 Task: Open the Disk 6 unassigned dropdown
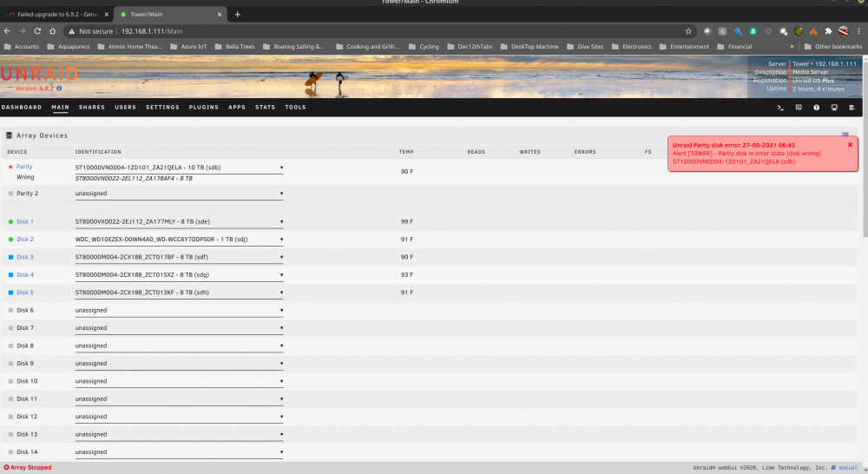[179, 310]
